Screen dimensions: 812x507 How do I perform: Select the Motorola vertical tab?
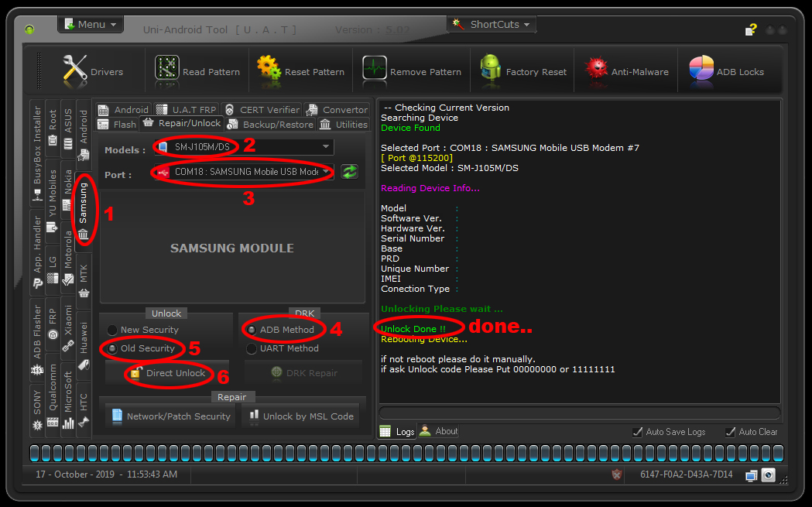pyautogui.click(x=68, y=259)
